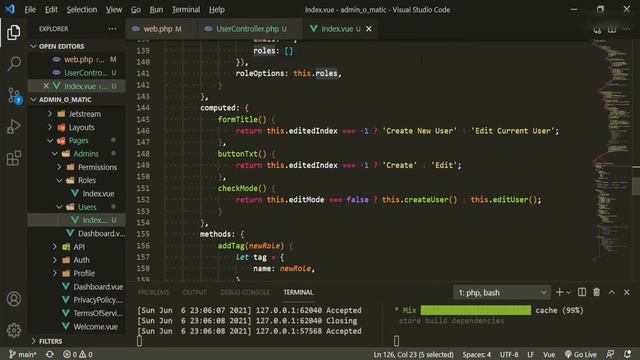
Task: Open the terminal selector dropdown '1: php, bash'
Action: (502, 293)
